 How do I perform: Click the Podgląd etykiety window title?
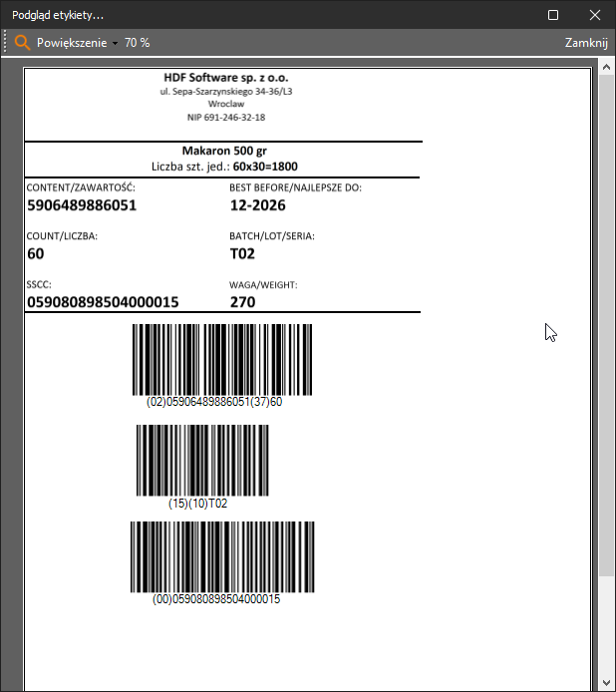tap(58, 15)
